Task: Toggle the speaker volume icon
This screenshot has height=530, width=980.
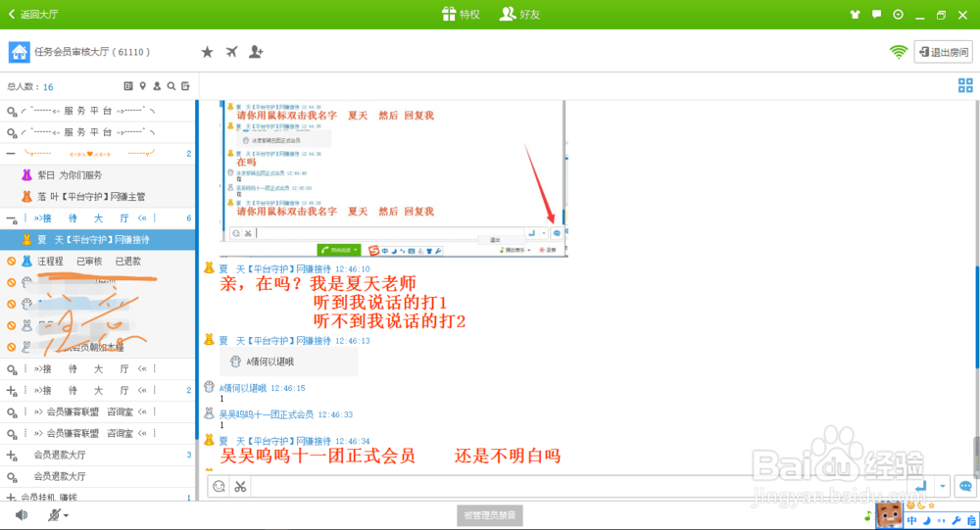Action: pos(22,515)
